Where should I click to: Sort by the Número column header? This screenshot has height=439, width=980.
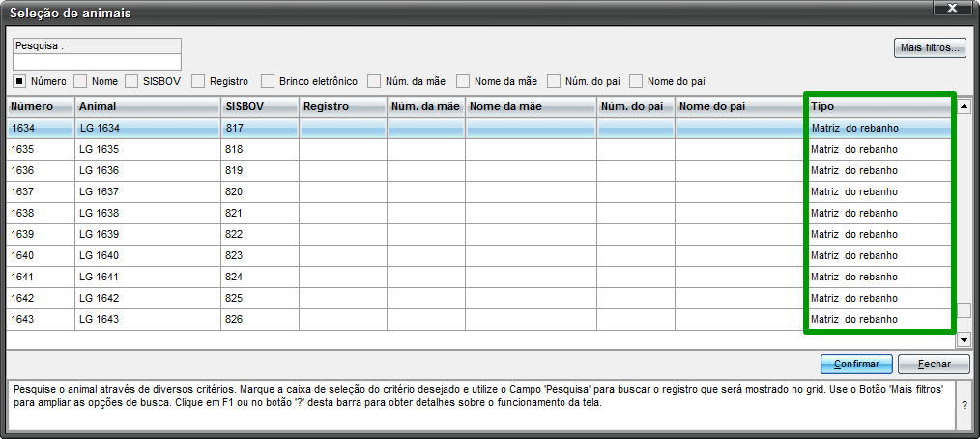41,107
